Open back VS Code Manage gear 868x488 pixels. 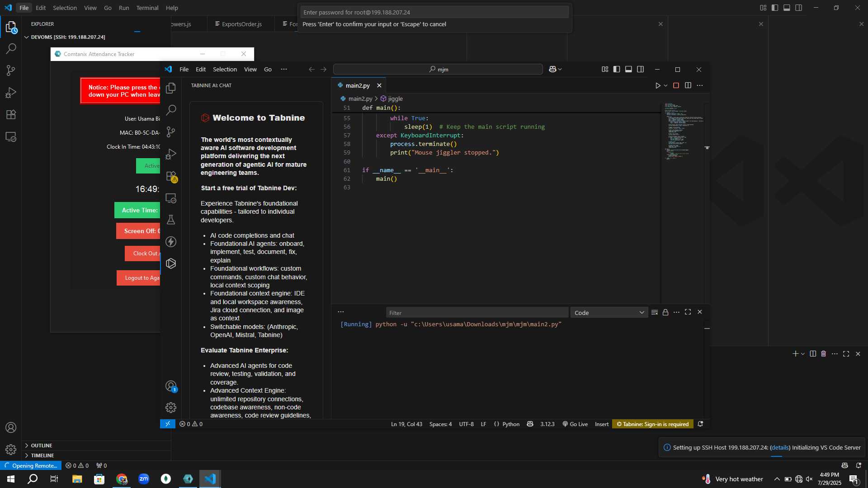tap(11, 450)
